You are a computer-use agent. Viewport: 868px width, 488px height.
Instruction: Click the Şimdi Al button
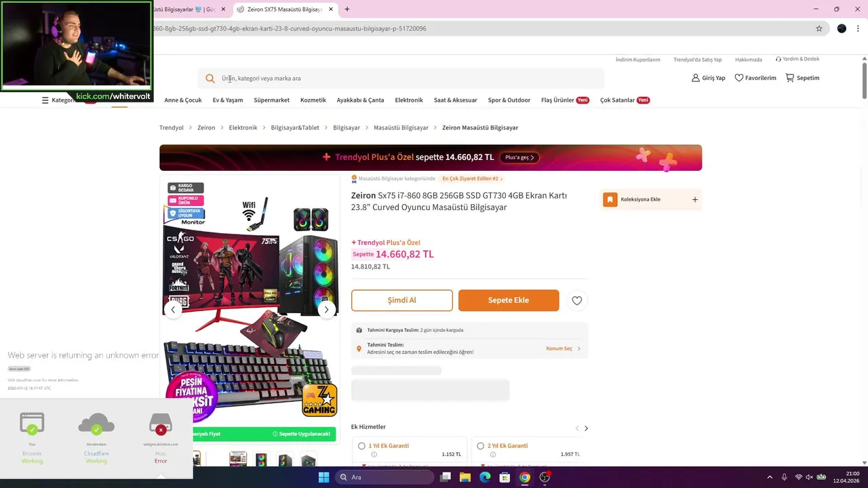pos(402,300)
